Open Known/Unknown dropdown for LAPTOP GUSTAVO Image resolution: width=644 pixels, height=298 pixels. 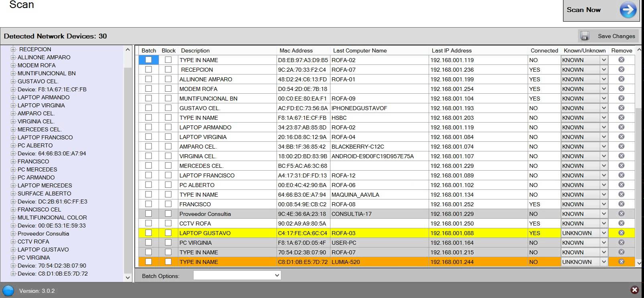(603, 233)
